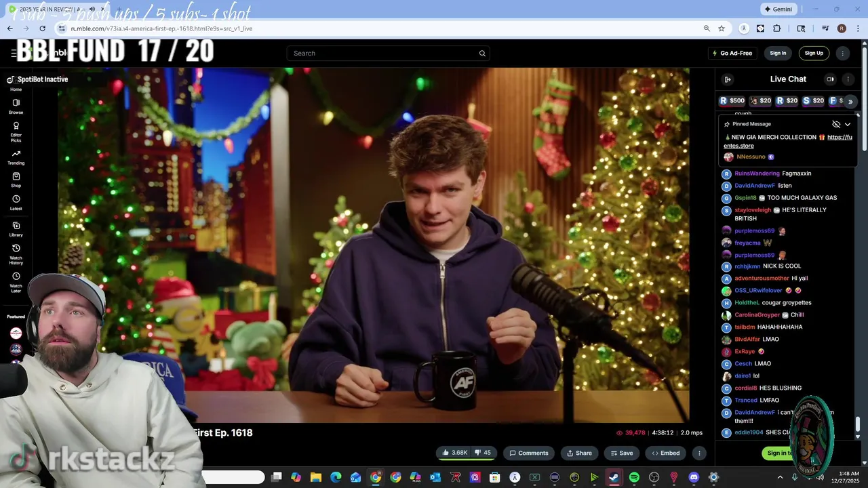Show hidden system tray icons
Viewport: 868px width, 488px height.
pos(780,477)
